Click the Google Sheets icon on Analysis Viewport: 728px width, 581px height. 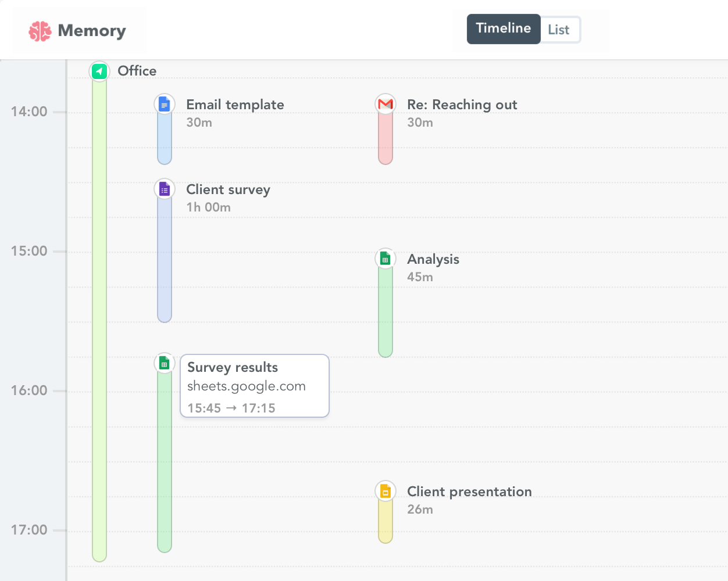point(385,258)
